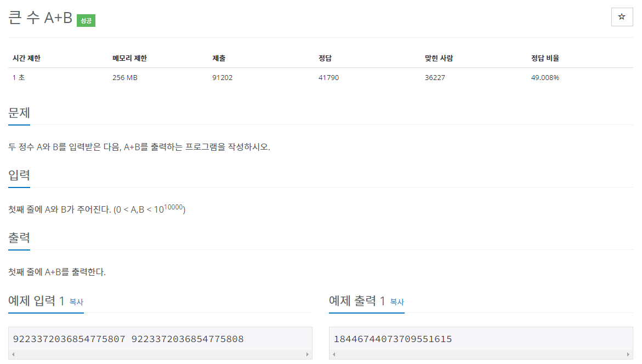
Task: Click the correct count 41790
Action: [329, 77]
